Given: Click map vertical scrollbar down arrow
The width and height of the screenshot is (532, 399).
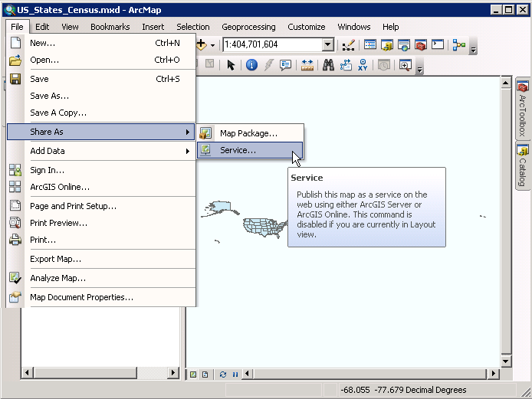Looking at the screenshot, I should pos(505,361).
